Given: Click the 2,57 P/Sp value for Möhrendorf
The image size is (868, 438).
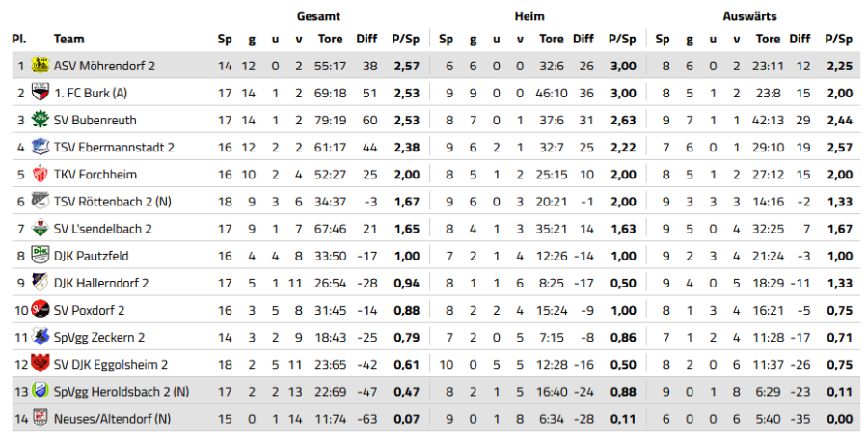Looking at the screenshot, I should click(x=405, y=67).
